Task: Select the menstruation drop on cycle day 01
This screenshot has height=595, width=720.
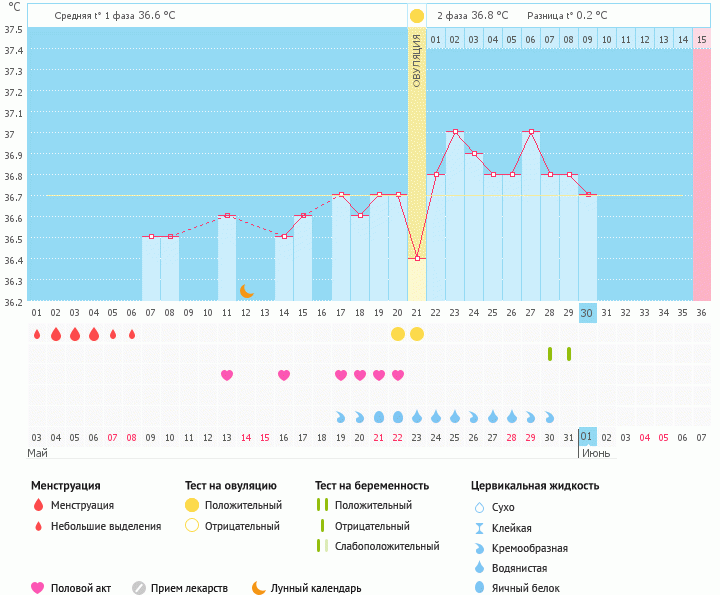Action: point(37,334)
